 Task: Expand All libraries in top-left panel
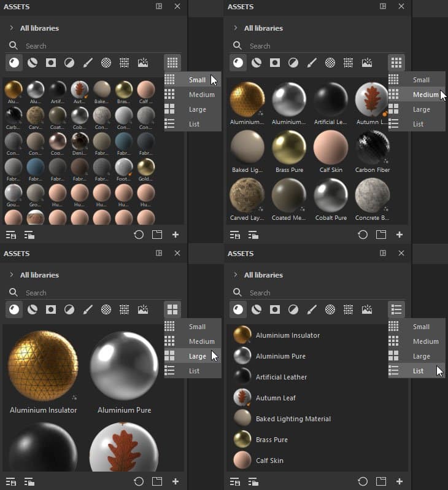12,28
